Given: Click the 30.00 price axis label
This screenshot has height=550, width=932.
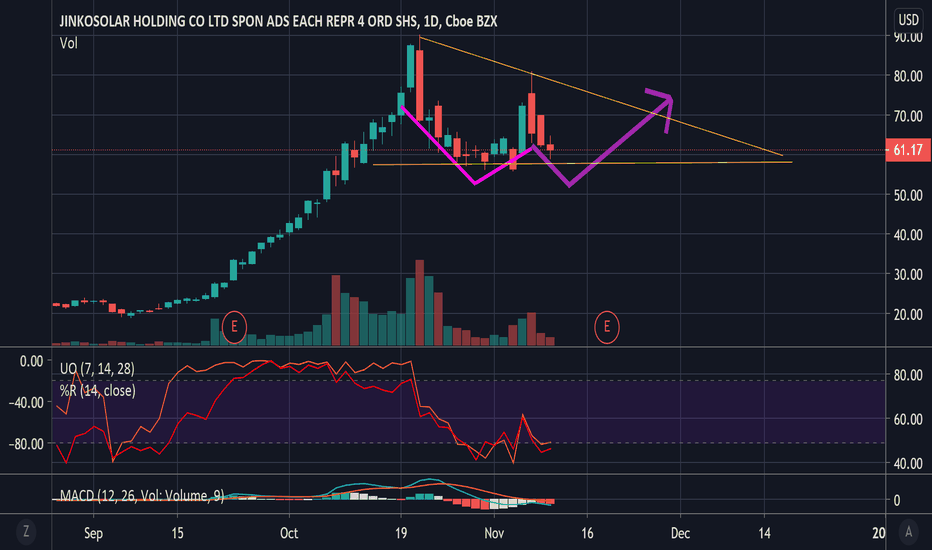Looking at the screenshot, I should click(908, 275).
